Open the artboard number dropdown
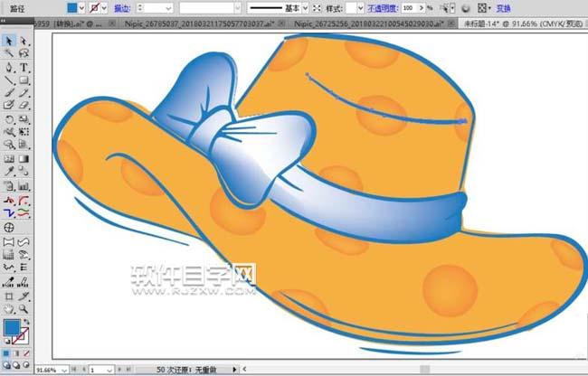588x376 pixels. (109, 370)
